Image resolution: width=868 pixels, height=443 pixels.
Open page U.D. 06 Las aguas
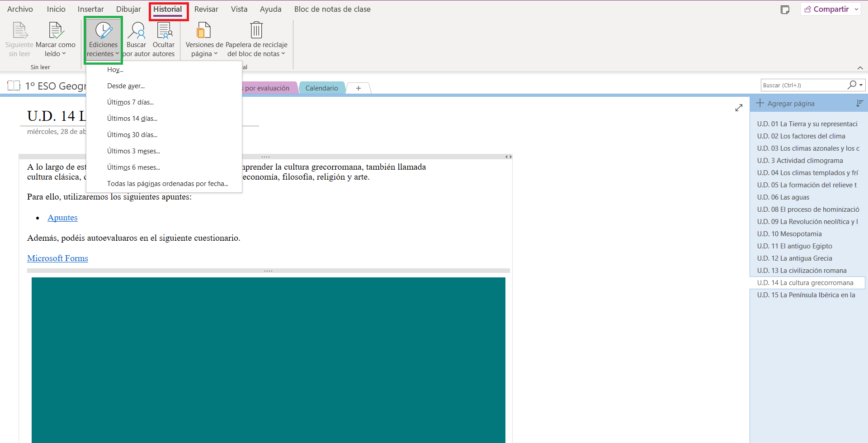[807, 197]
